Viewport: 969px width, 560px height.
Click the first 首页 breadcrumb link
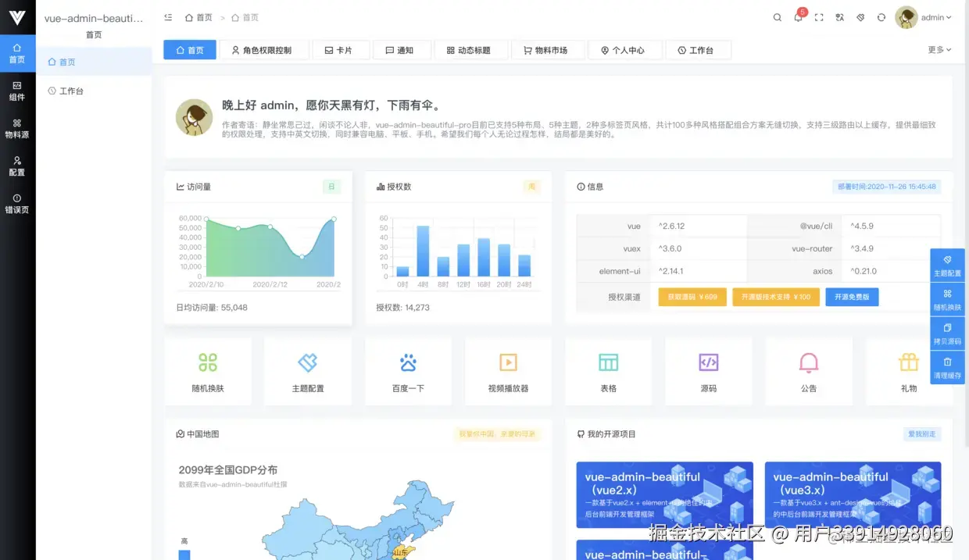198,17
